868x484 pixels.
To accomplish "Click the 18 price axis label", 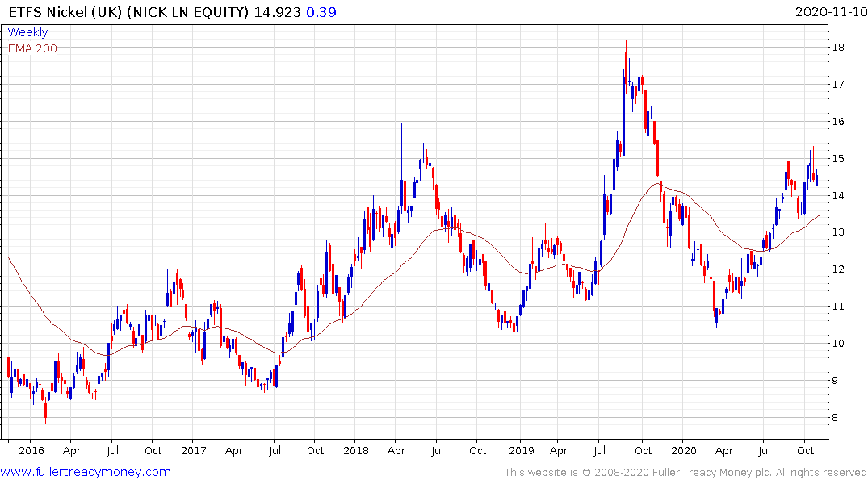I will [838, 48].
